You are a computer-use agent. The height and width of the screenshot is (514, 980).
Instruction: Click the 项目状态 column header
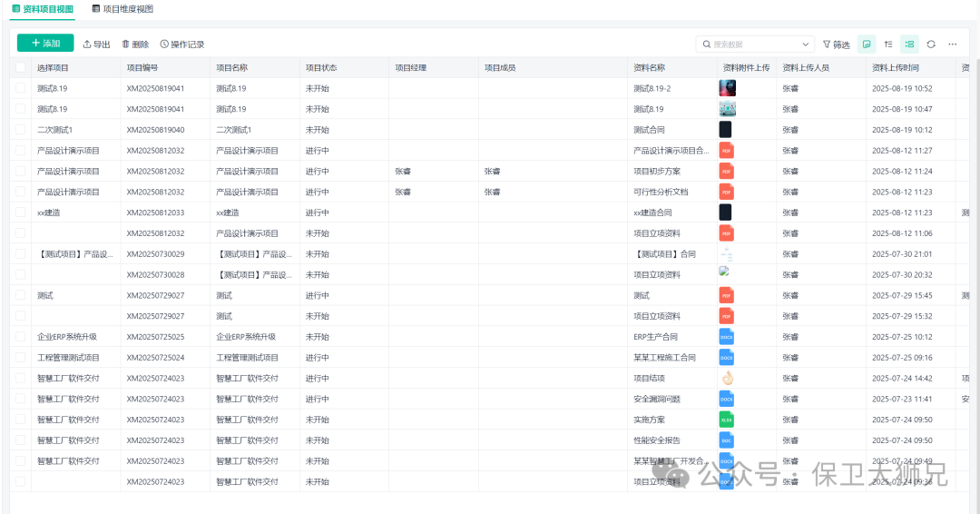pyautogui.click(x=321, y=67)
